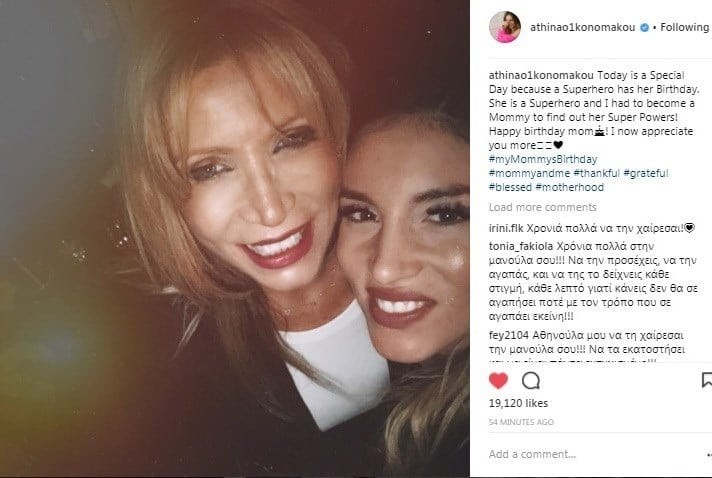
Task: Open the #motherhood hashtag
Action: [x=570, y=187]
